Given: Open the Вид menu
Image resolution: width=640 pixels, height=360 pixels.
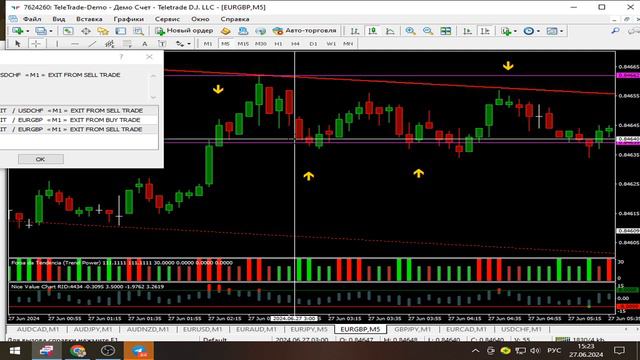Looking at the screenshot, I should (x=59, y=19).
